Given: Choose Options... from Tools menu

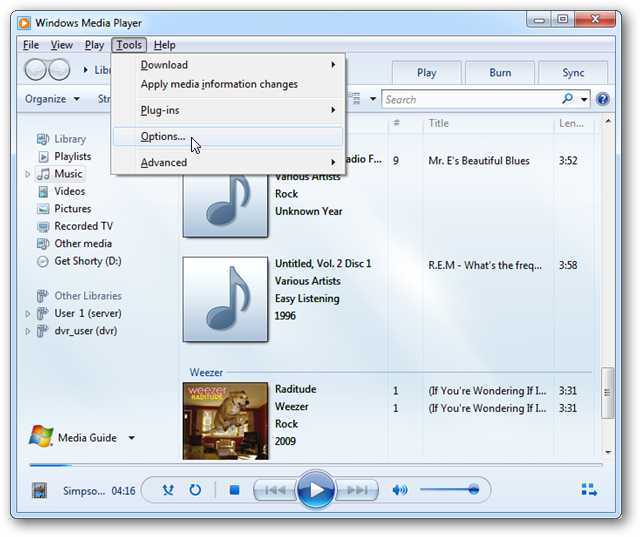Looking at the screenshot, I should pyautogui.click(x=228, y=137).
